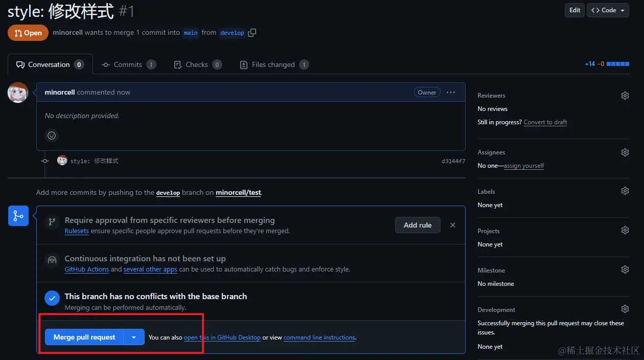Image resolution: width=644 pixels, height=360 pixels.
Task: Open the Code dropdown button
Action: [x=608, y=10]
